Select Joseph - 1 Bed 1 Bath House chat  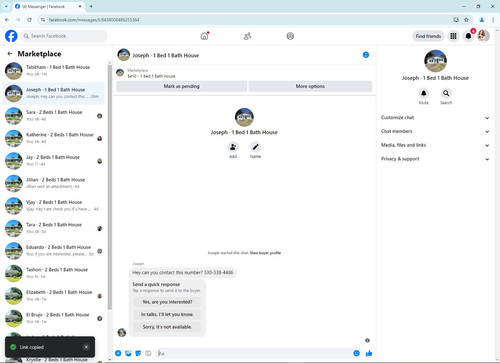point(54,93)
